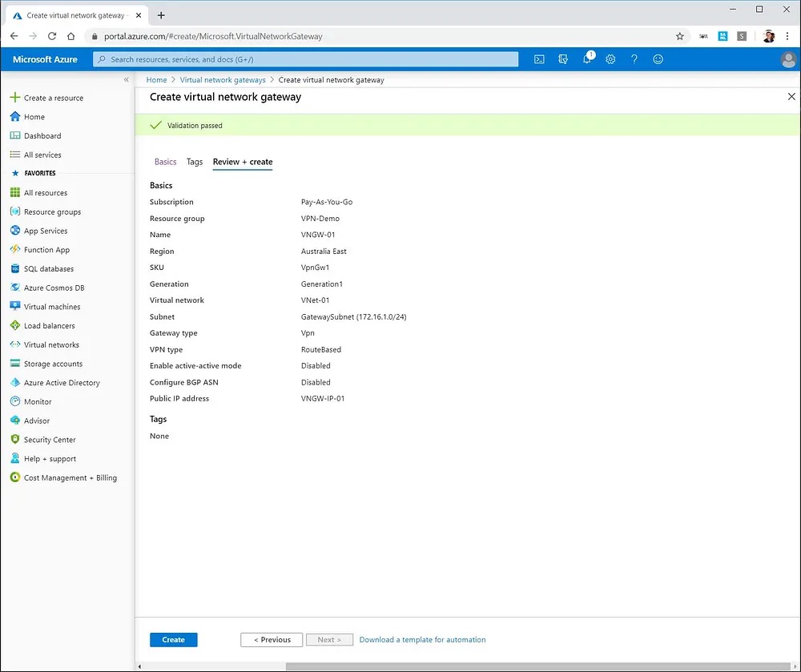This screenshot has height=672, width=801.
Task: Open the help question mark icon
Action: point(634,59)
